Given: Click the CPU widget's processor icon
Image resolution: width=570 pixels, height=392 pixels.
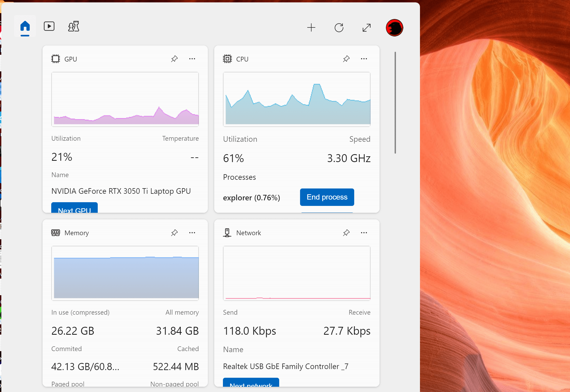Looking at the screenshot, I should click(x=227, y=59).
